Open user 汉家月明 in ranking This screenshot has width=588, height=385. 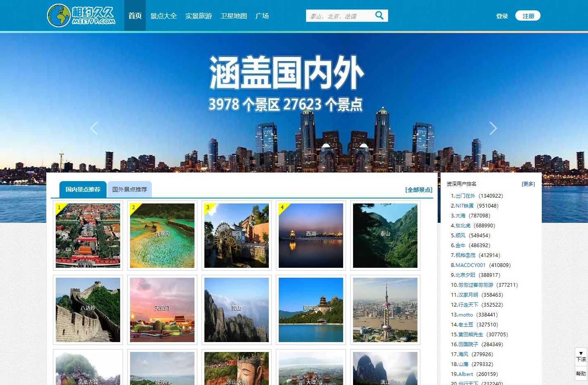(x=468, y=295)
